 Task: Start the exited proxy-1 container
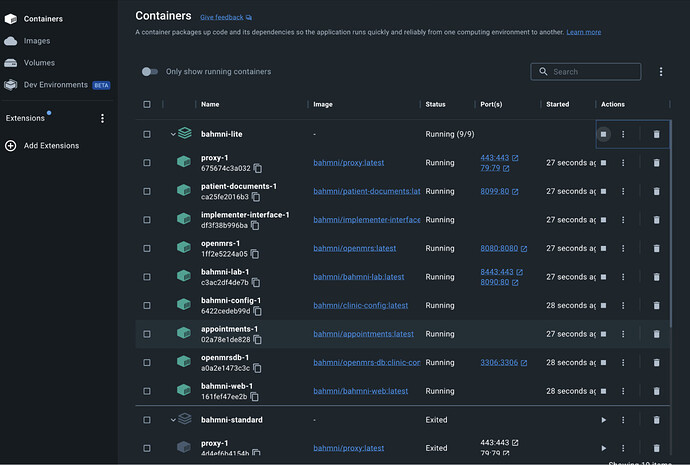[x=603, y=448]
